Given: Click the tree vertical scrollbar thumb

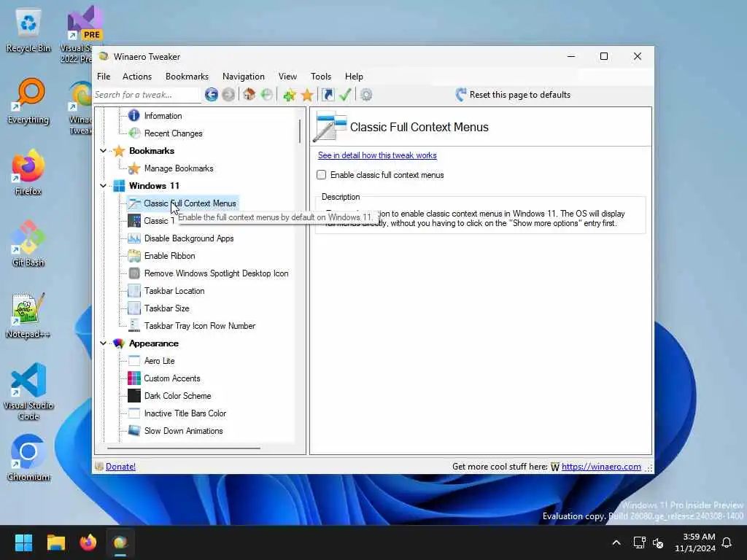Looking at the screenshot, I should tap(300, 131).
